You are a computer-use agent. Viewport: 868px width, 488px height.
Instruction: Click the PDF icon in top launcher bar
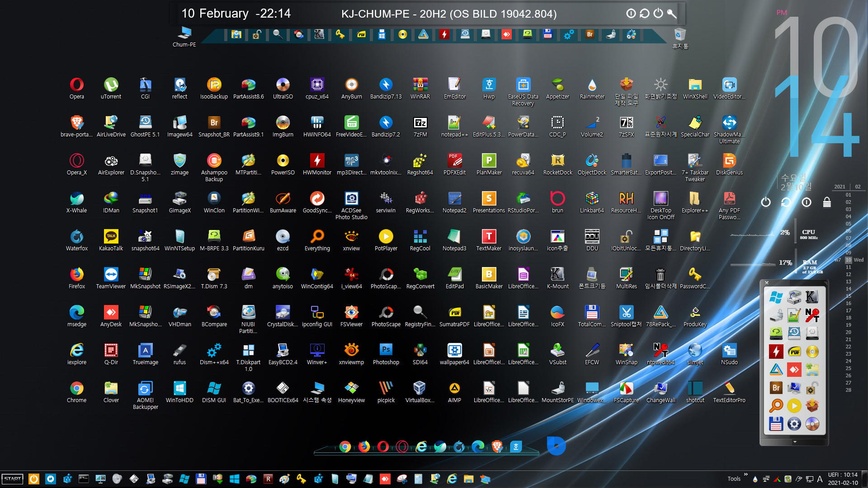361,34
